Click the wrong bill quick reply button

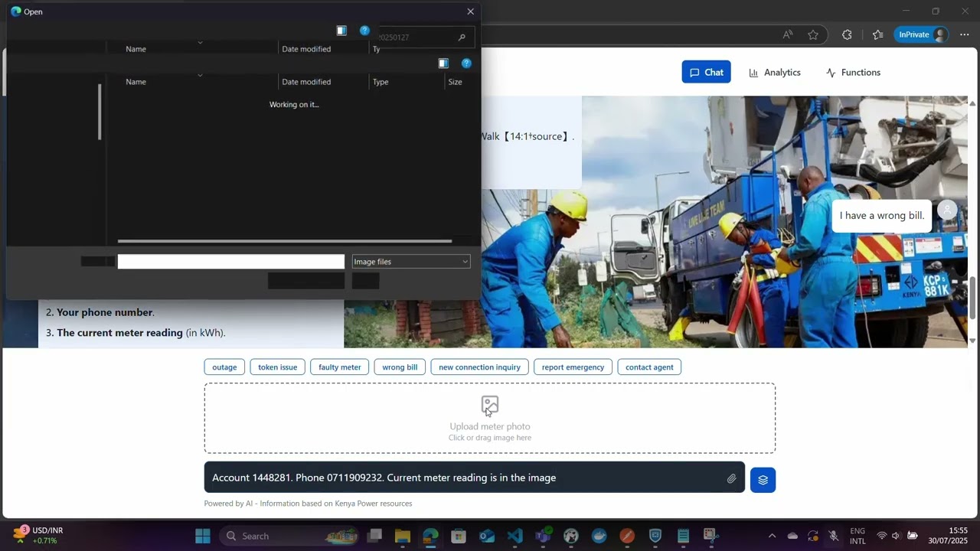[x=400, y=367]
